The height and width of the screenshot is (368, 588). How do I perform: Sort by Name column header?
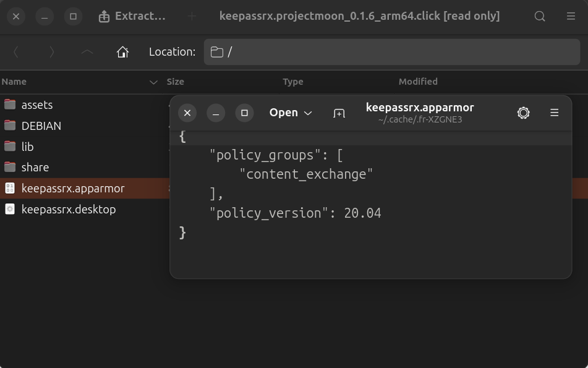coord(14,82)
